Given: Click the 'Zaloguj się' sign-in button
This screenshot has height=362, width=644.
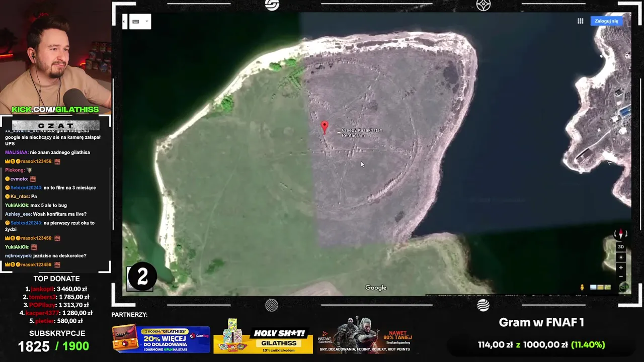Looking at the screenshot, I should 606,21.
